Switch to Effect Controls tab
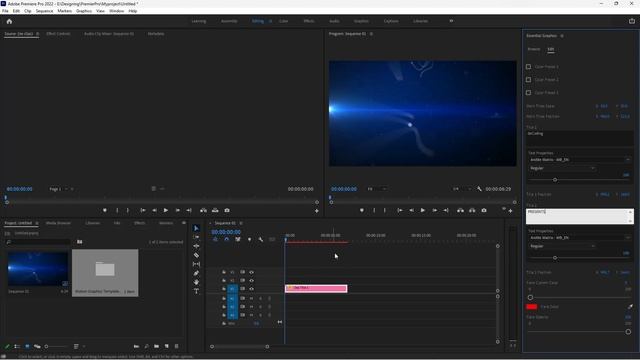640x360 pixels. click(58, 34)
